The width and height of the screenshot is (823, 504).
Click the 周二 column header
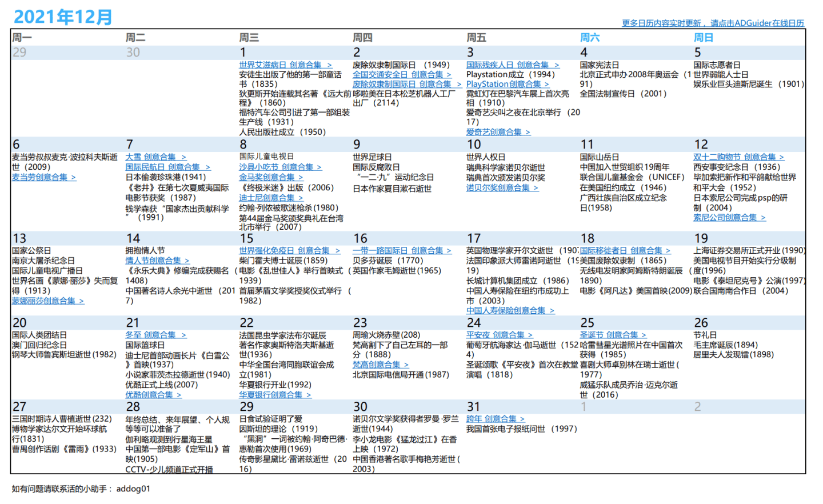pos(135,37)
